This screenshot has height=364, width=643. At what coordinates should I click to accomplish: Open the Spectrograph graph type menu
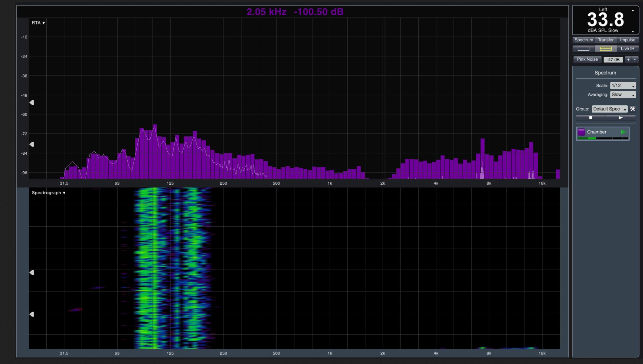click(48, 193)
